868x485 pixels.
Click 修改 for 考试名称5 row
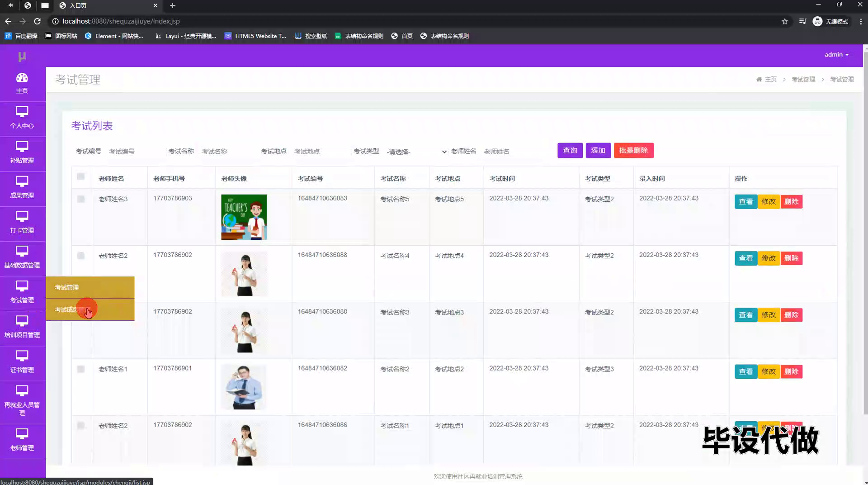[x=769, y=201]
